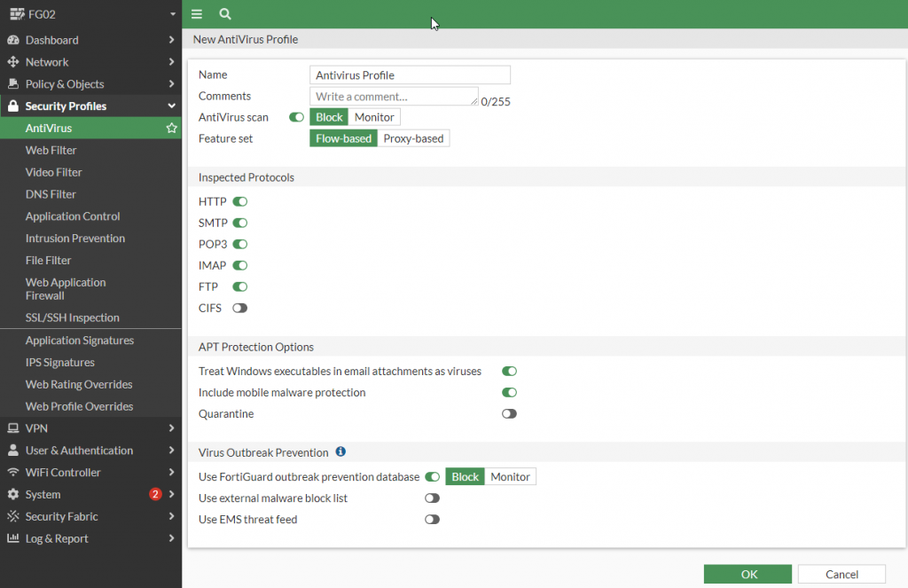
Task: Click the Dashboard gauge icon in sidebar
Action: coord(13,40)
